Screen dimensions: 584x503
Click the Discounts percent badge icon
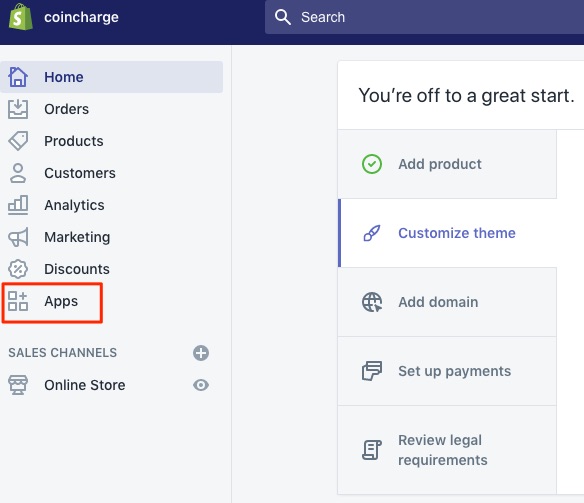click(18, 269)
